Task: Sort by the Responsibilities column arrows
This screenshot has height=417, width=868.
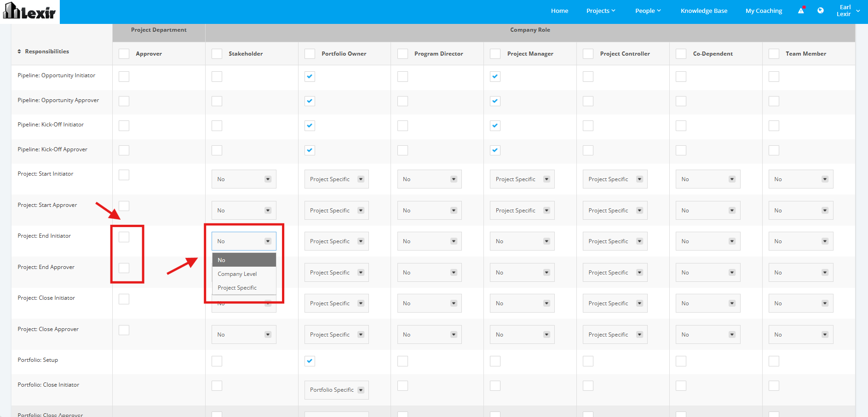Action: coord(19,51)
